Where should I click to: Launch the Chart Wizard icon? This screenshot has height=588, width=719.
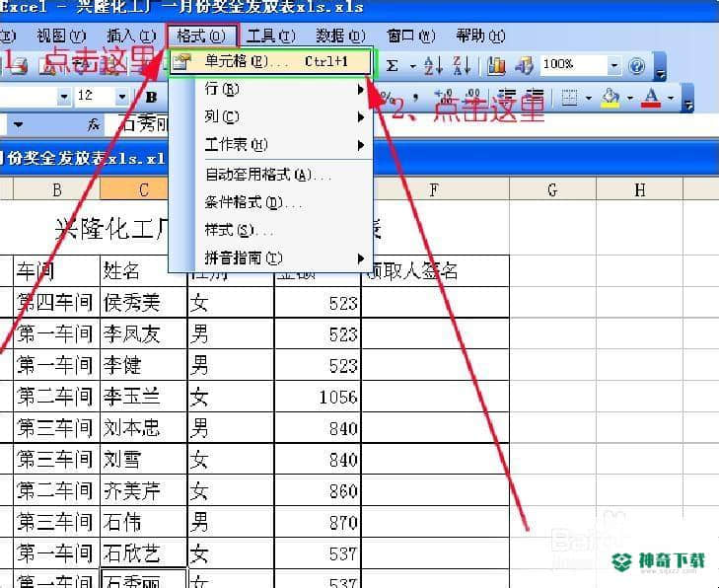pos(496,65)
